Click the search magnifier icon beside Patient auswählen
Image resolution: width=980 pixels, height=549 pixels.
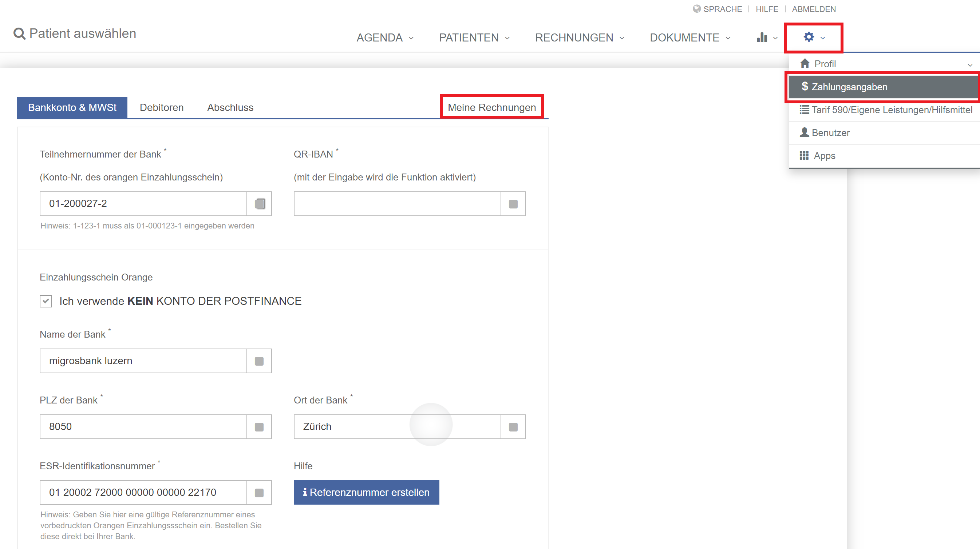(19, 34)
